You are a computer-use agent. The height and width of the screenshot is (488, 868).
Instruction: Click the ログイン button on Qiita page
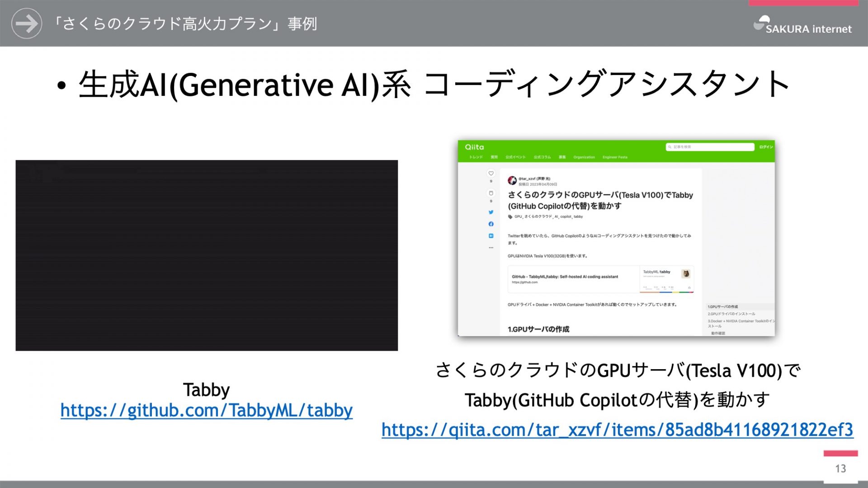(766, 147)
